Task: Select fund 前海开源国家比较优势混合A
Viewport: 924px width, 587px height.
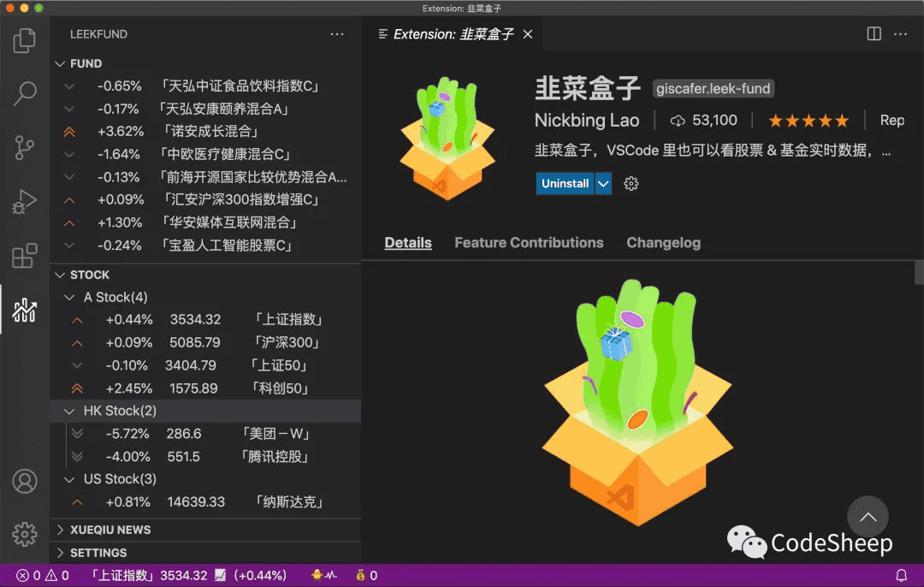Action: tap(205, 177)
